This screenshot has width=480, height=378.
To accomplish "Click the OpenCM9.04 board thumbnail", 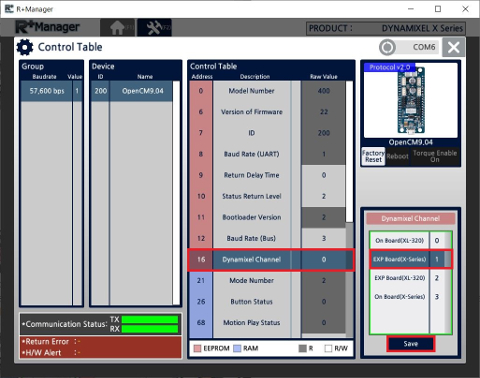I will point(410,100).
